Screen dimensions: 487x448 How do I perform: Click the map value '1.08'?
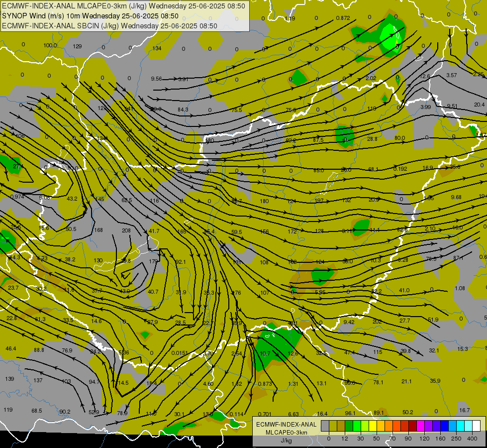(460, 288)
